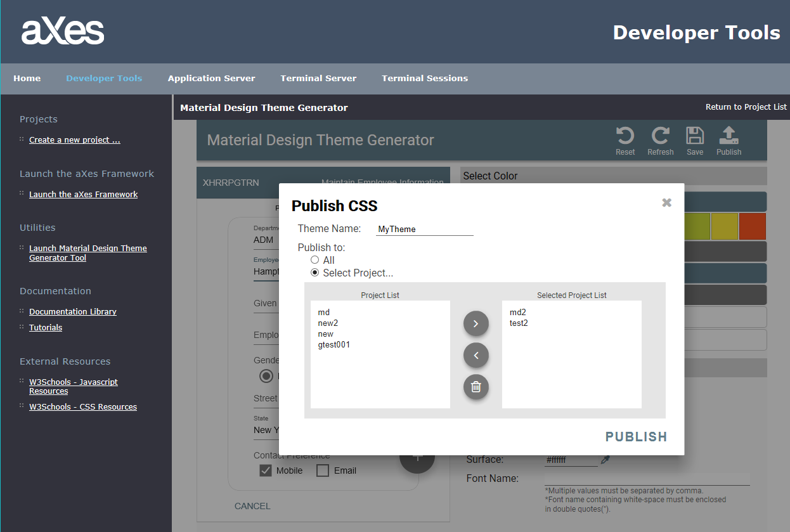The width and height of the screenshot is (790, 532).
Task: Click the Publish upload icon
Action: (728, 137)
